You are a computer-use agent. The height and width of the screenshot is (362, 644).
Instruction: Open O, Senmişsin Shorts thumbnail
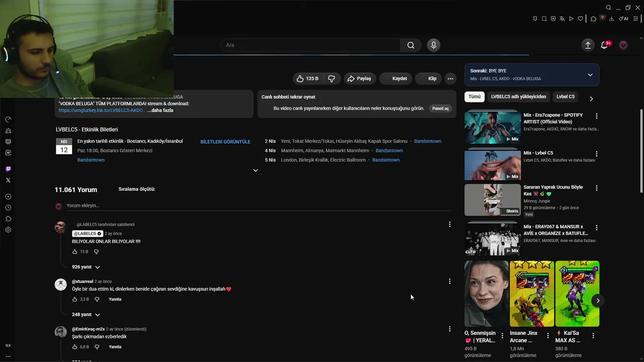point(486,294)
